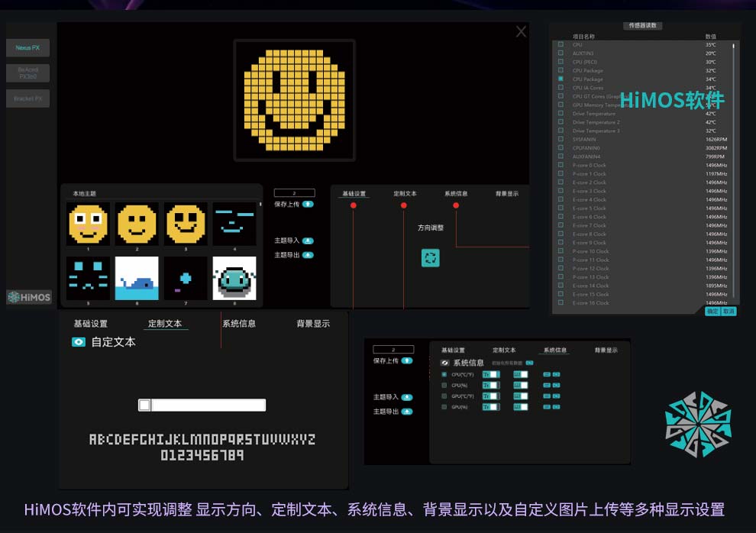This screenshot has width=756, height=533.
Task: Click the number input above 保存上传
Action: [295, 192]
